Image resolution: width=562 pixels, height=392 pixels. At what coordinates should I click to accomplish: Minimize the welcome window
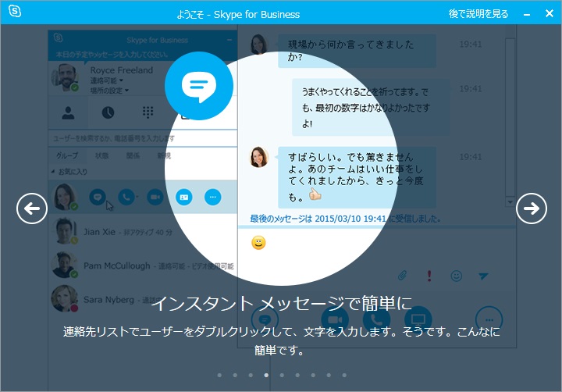(527, 14)
